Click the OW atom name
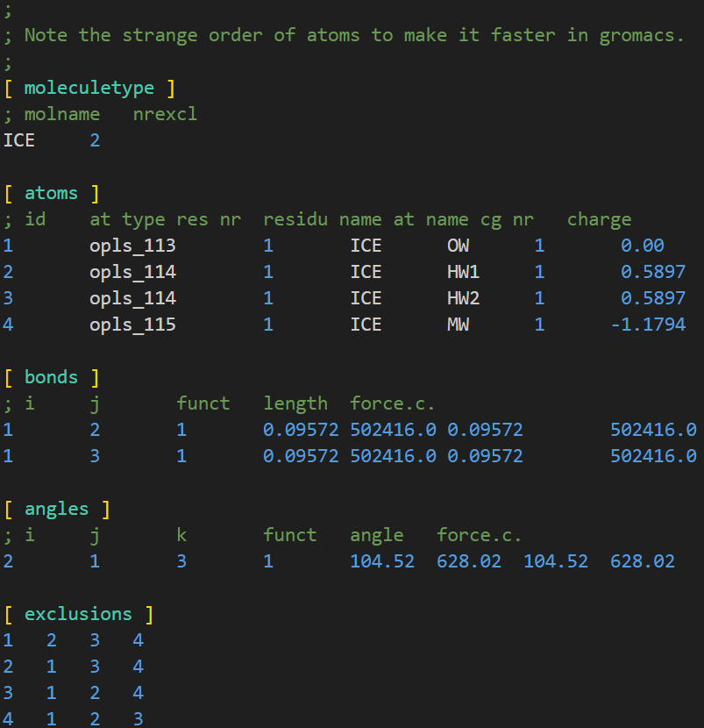Viewport: 704px width, 728px height. tap(458, 246)
